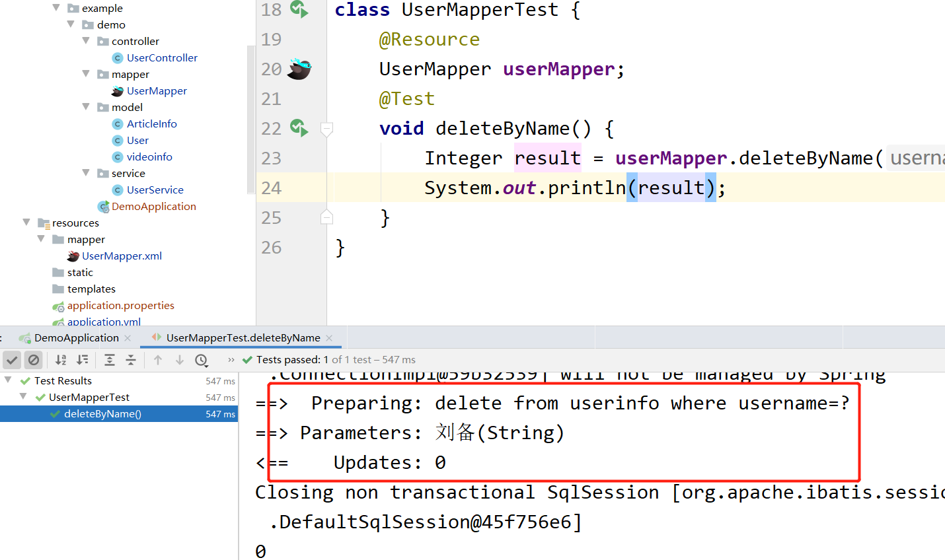Click controller package folder icon
Screen dimensions: 945x560
point(102,42)
